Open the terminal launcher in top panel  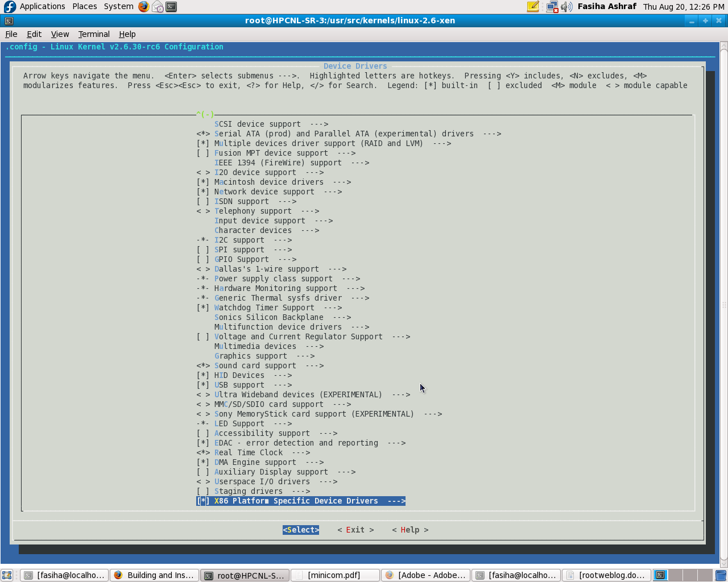coord(171,7)
